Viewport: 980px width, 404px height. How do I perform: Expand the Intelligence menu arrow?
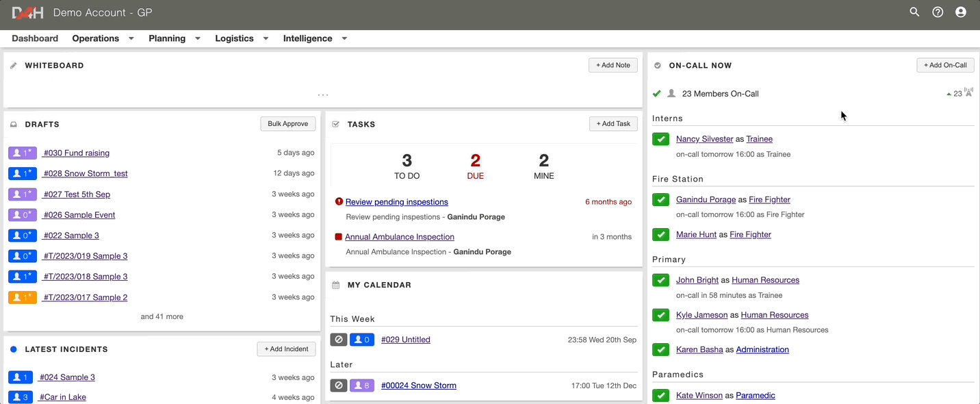(344, 38)
